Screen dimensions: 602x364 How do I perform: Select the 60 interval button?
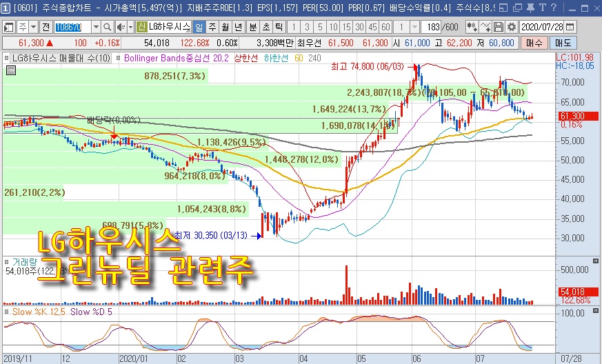[386, 28]
